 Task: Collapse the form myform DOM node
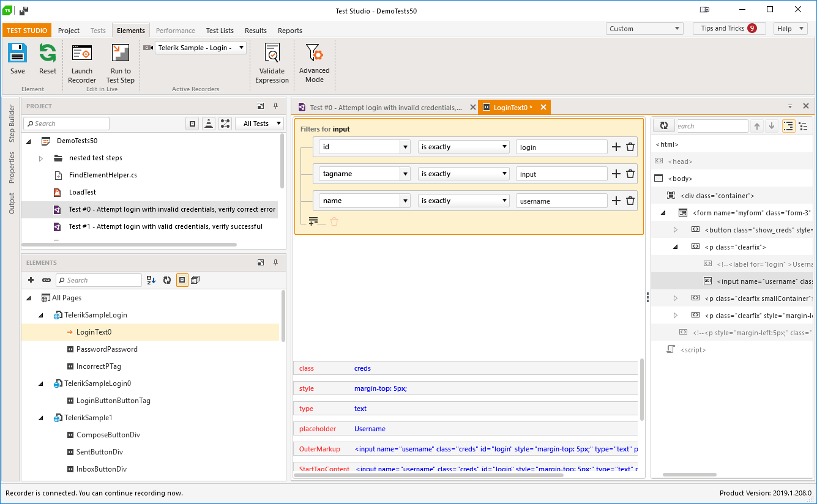[663, 213]
